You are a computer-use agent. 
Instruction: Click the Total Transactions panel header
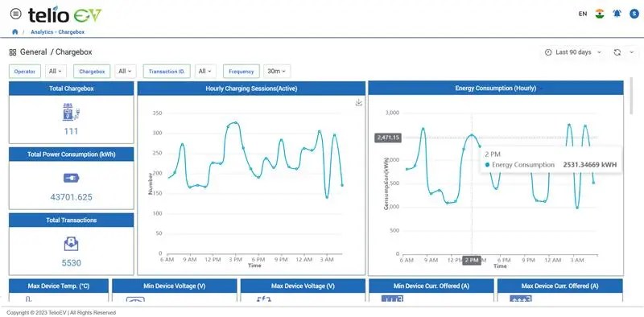click(x=71, y=220)
